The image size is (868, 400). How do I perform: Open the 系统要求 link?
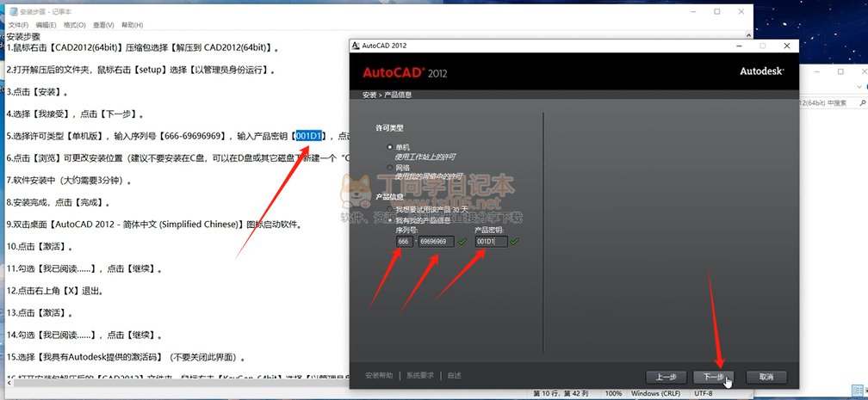420,376
